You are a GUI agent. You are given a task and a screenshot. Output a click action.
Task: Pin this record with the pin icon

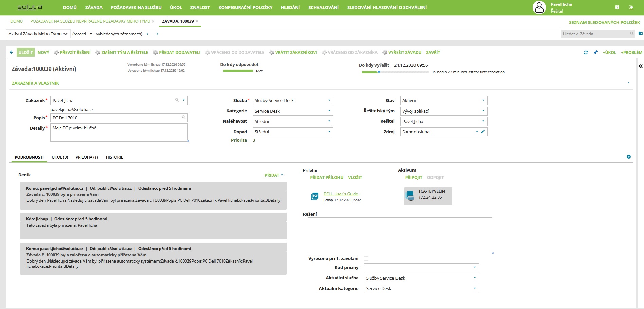pos(595,52)
